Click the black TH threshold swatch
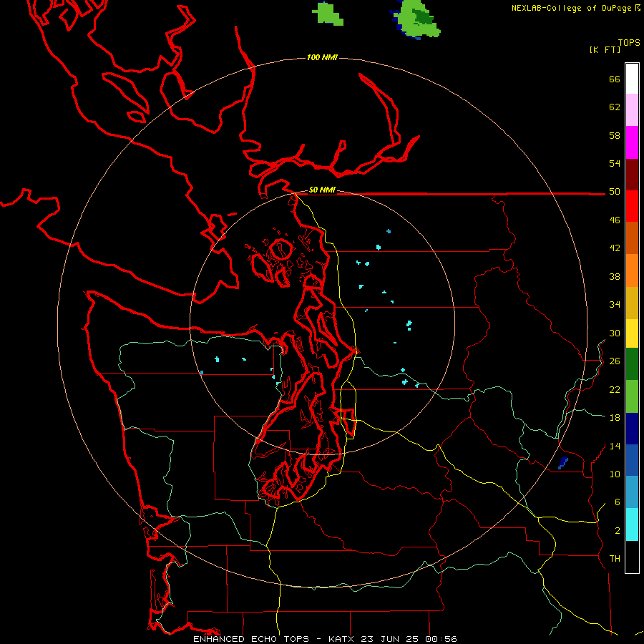The image size is (644, 644). [632, 557]
